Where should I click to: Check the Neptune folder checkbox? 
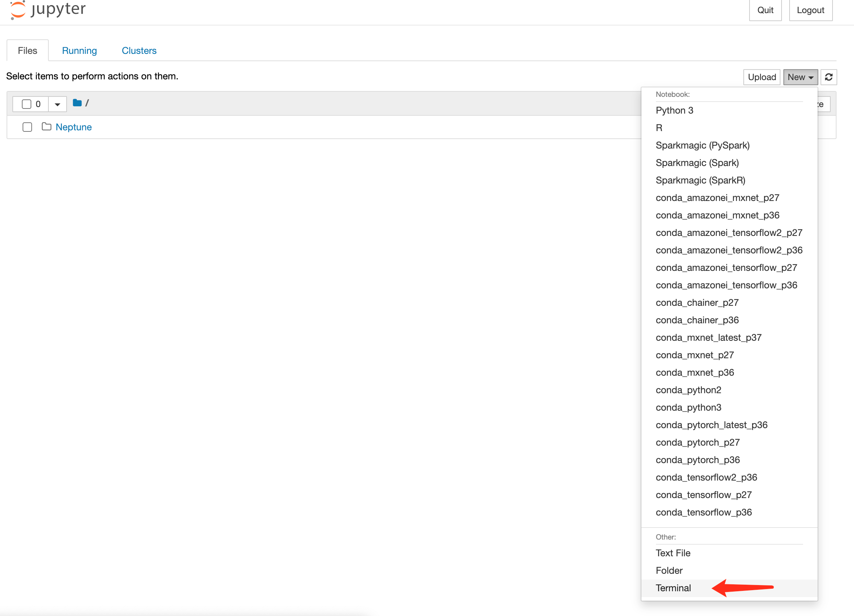(27, 127)
